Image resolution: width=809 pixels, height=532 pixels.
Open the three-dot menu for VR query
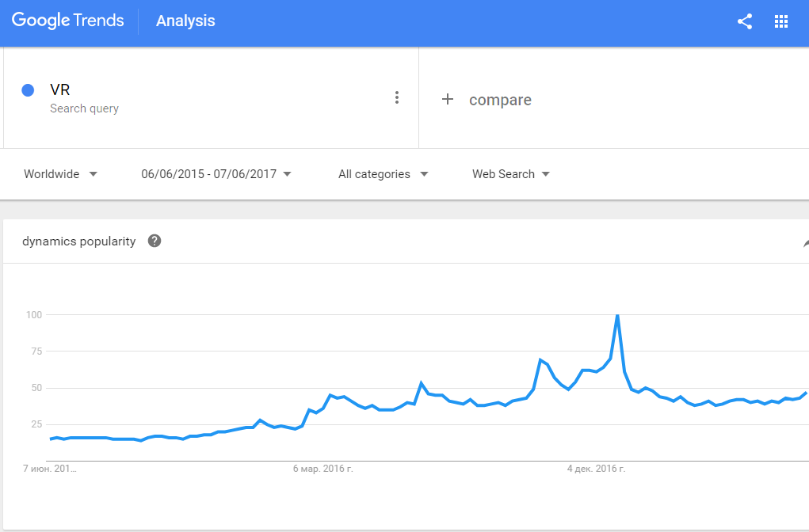[397, 97]
